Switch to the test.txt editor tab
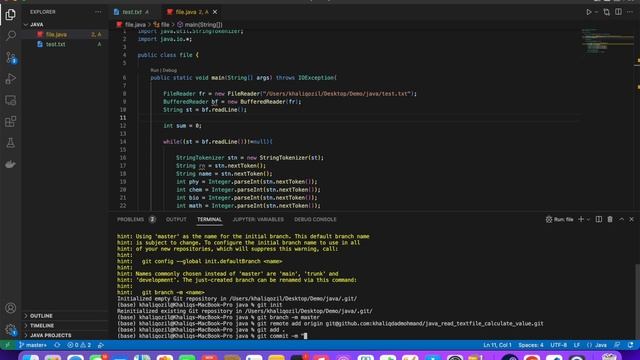Screen dimensions: 640x360 tap(132, 12)
